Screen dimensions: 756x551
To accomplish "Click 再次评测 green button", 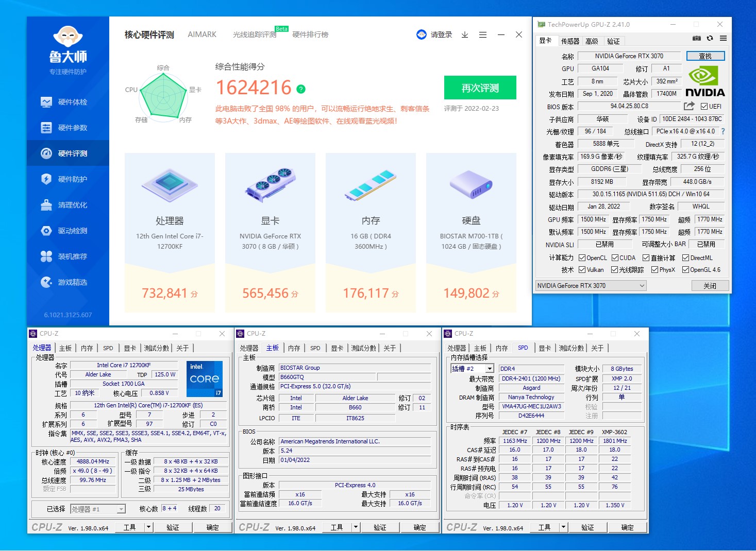I will pos(480,88).
